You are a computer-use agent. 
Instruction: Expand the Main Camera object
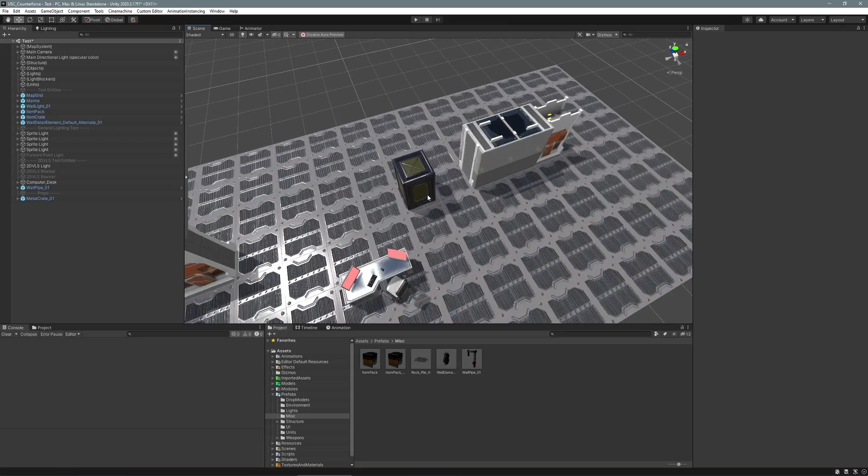click(18, 52)
